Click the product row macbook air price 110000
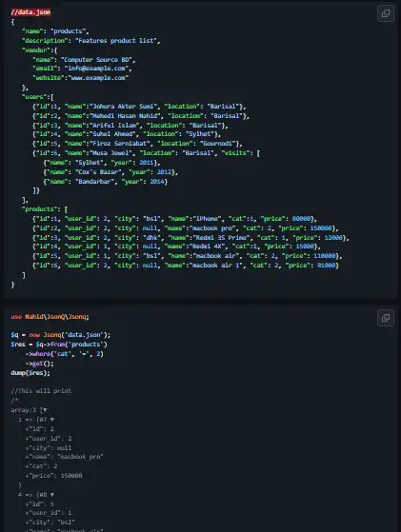 [x=188, y=256]
